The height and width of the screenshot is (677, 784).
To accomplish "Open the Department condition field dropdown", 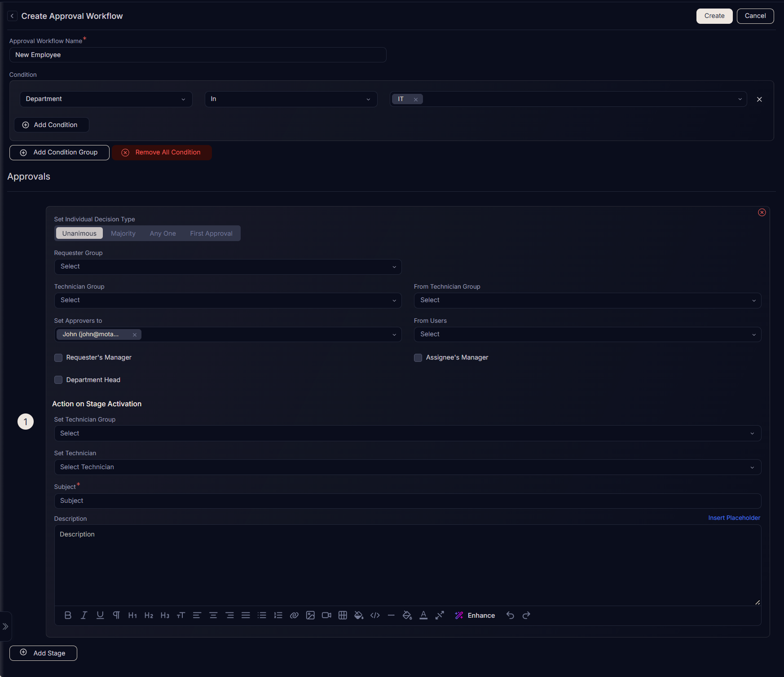I will pyautogui.click(x=106, y=99).
